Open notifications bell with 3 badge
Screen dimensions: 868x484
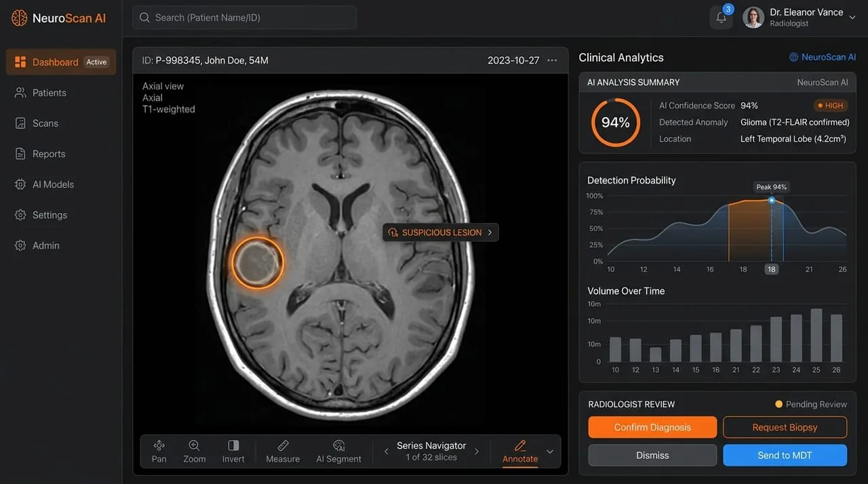(722, 18)
